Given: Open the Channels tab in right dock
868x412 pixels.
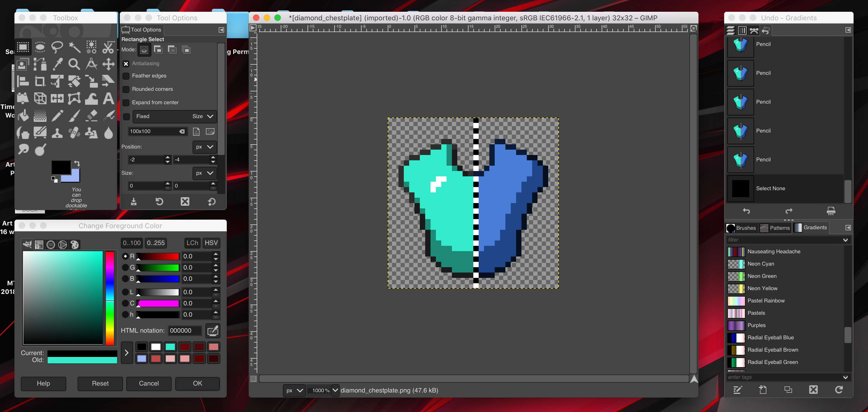Looking at the screenshot, I should [x=742, y=31].
